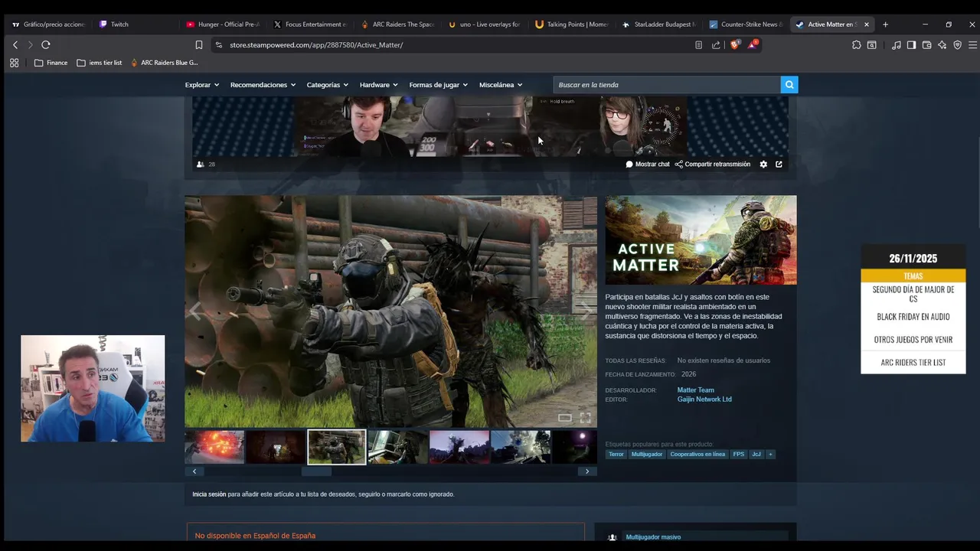Open the ARC Raiders Blue G... bookmark
980x551 pixels.
pos(164,63)
